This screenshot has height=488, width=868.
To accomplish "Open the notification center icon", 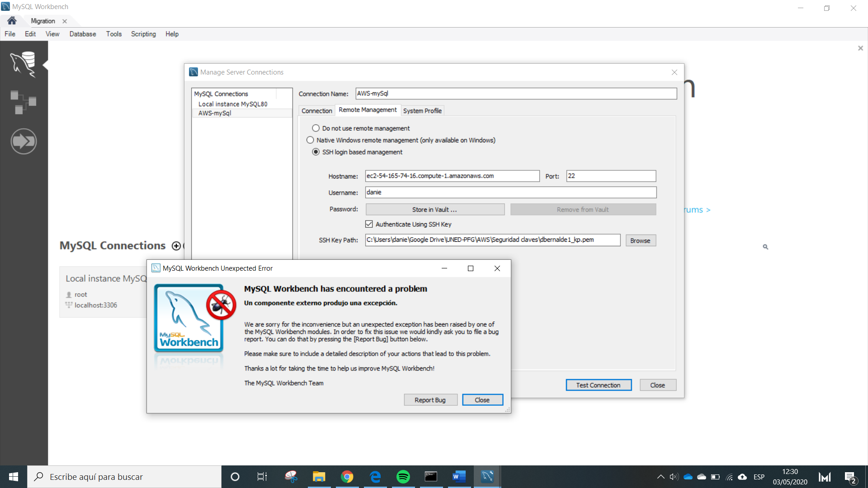I will [x=850, y=477].
